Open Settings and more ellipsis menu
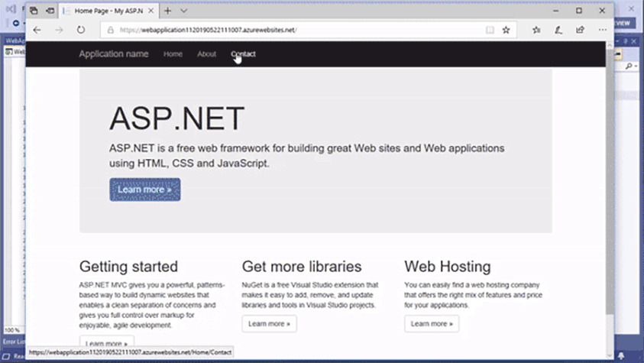Image resolution: width=644 pixels, height=363 pixels. pos(602,30)
